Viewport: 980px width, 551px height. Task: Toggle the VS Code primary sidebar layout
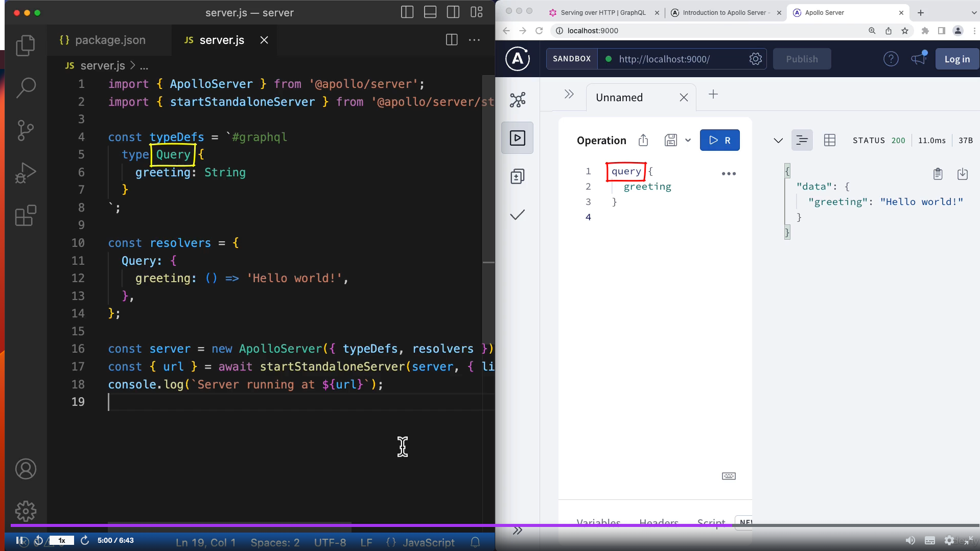[407, 12]
